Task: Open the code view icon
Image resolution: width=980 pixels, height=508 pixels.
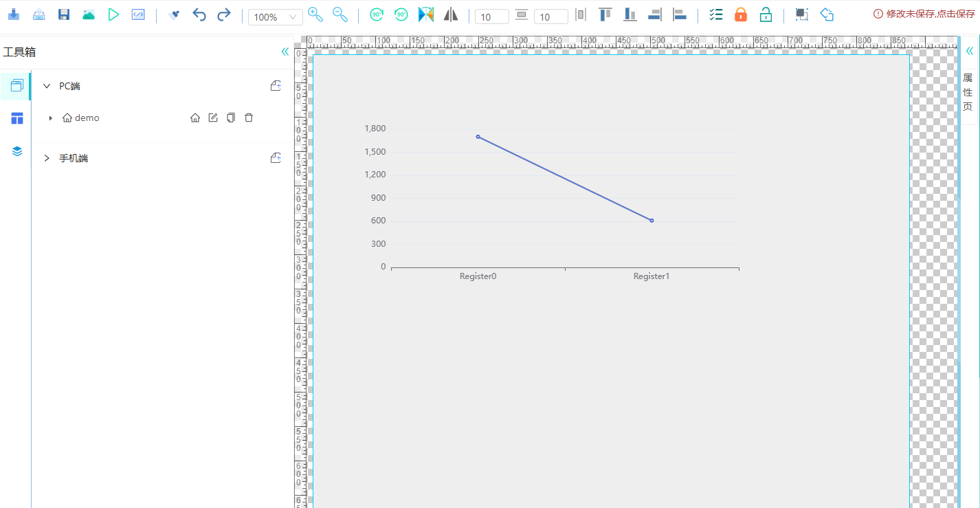Action: point(138,14)
